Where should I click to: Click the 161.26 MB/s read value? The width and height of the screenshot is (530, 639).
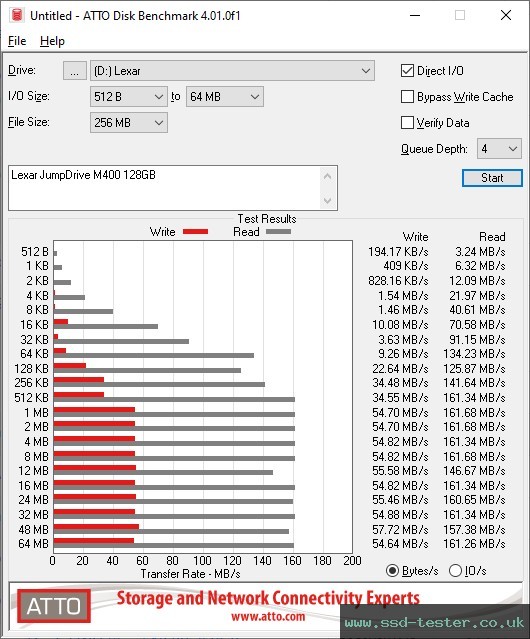point(474,544)
